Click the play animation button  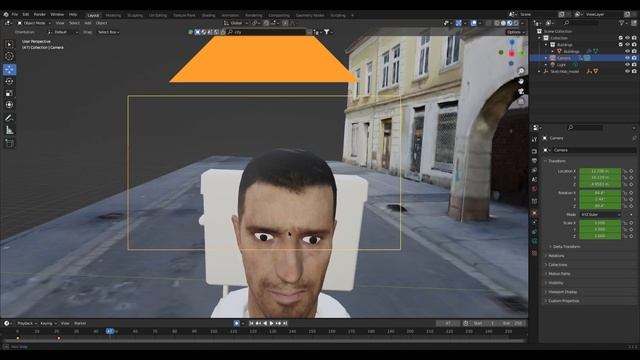271,323
